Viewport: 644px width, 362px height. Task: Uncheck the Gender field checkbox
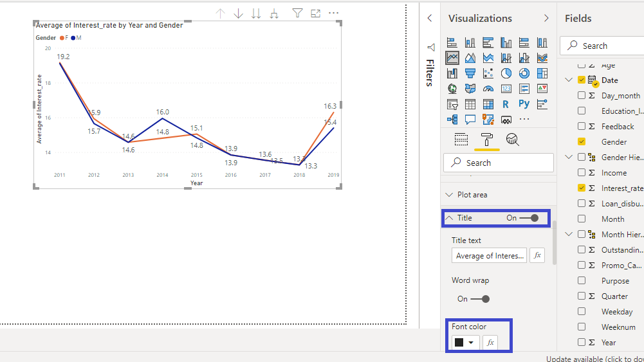tap(582, 141)
